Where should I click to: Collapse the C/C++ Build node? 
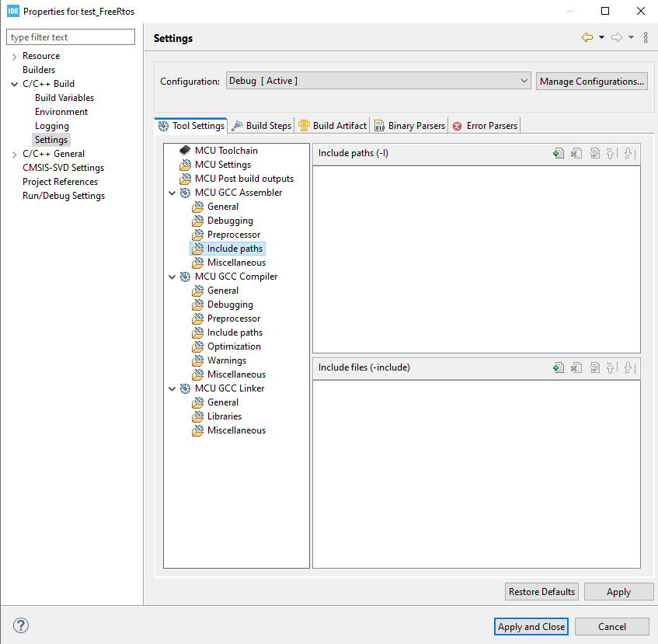(x=14, y=85)
